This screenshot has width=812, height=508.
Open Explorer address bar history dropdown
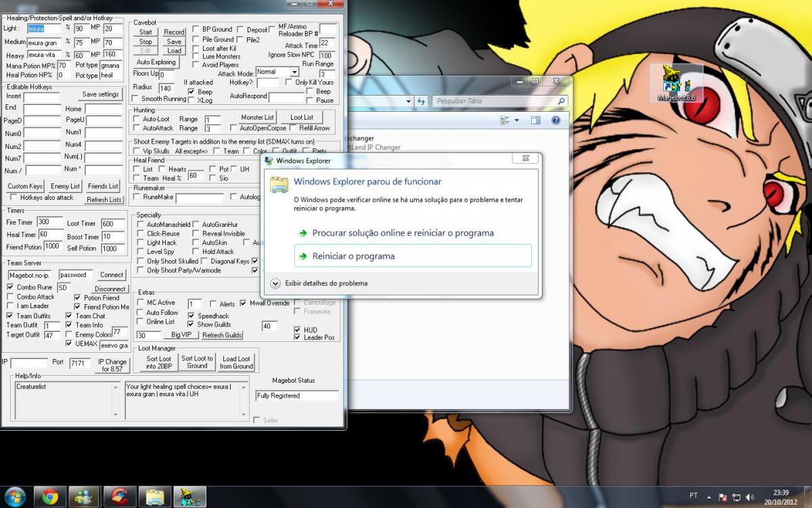(x=409, y=101)
